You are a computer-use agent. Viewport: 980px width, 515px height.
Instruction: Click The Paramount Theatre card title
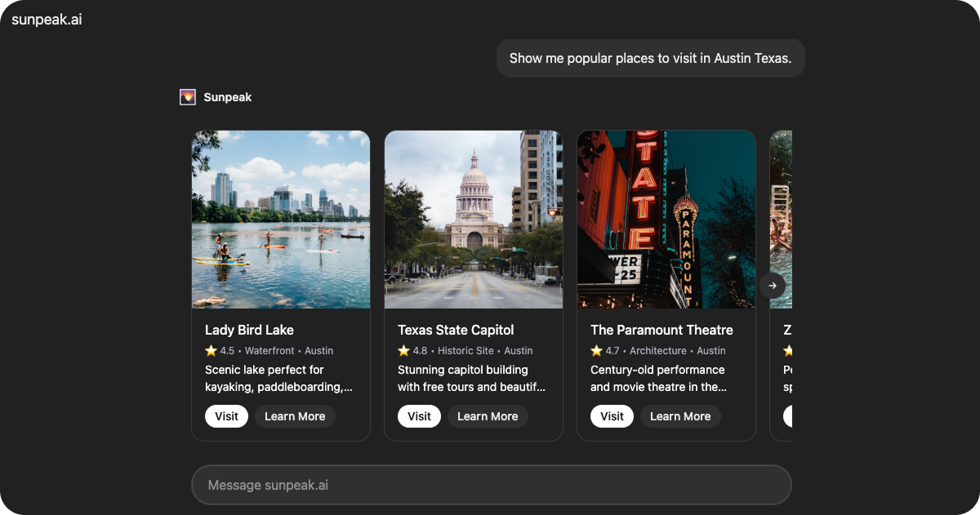point(661,330)
